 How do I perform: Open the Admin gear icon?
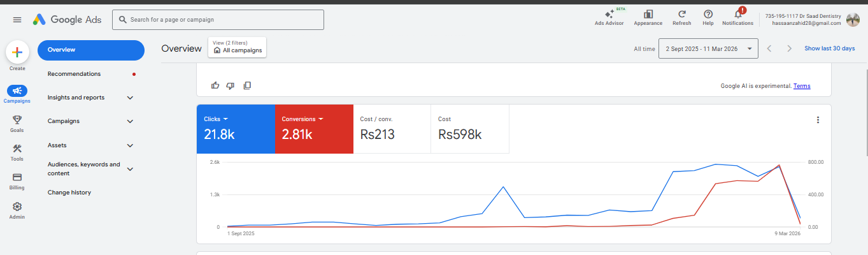coord(17,207)
